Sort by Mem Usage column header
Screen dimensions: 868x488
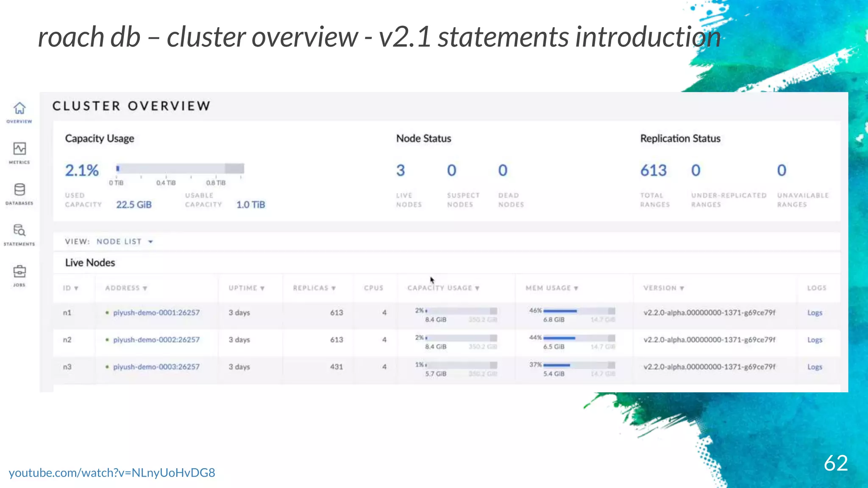pos(552,288)
